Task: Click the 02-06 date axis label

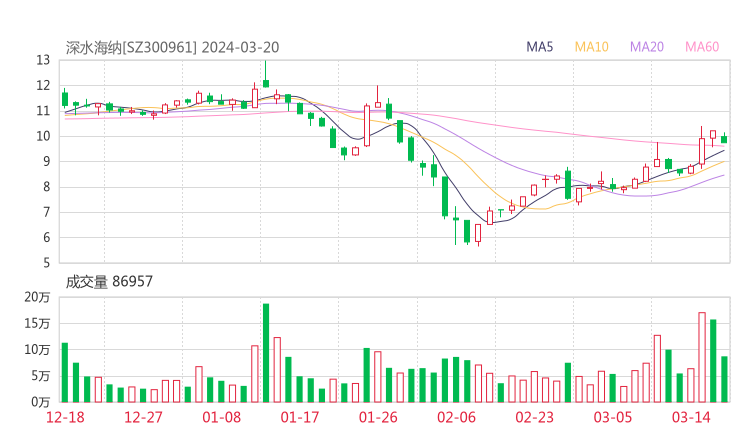Action: click(x=456, y=417)
